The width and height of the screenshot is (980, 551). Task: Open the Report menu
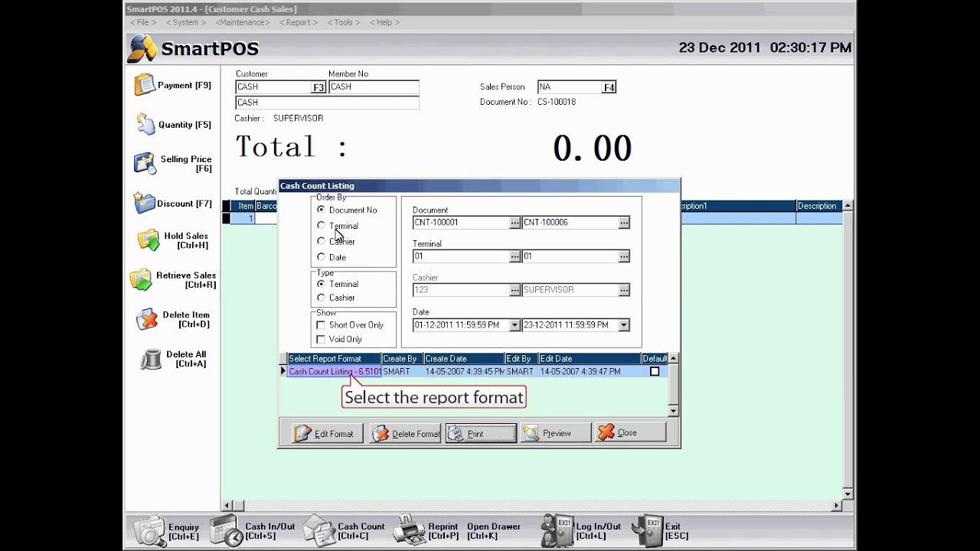point(299,22)
